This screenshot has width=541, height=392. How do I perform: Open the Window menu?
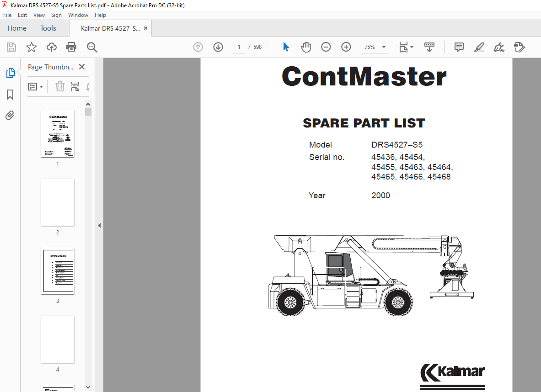(x=78, y=15)
